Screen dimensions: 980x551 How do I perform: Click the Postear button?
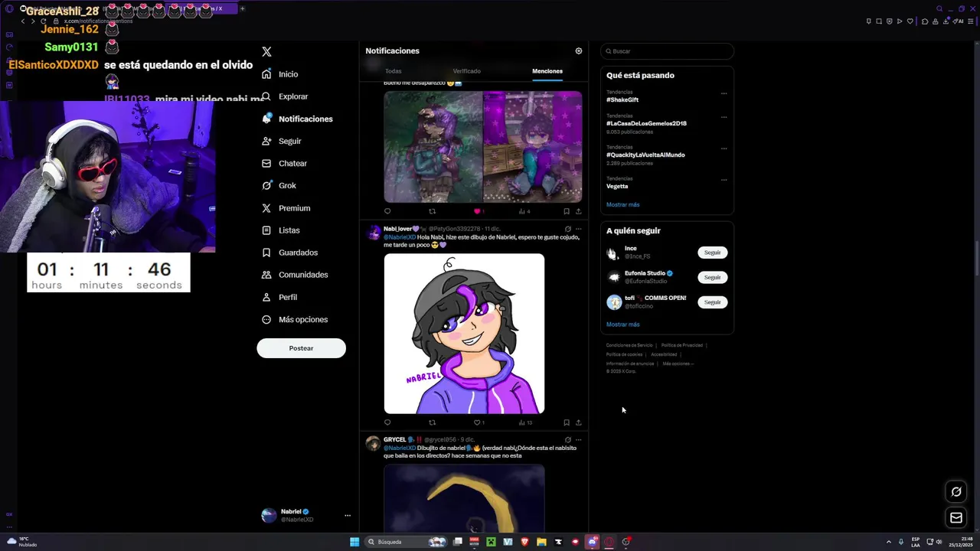click(x=301, y=348)
